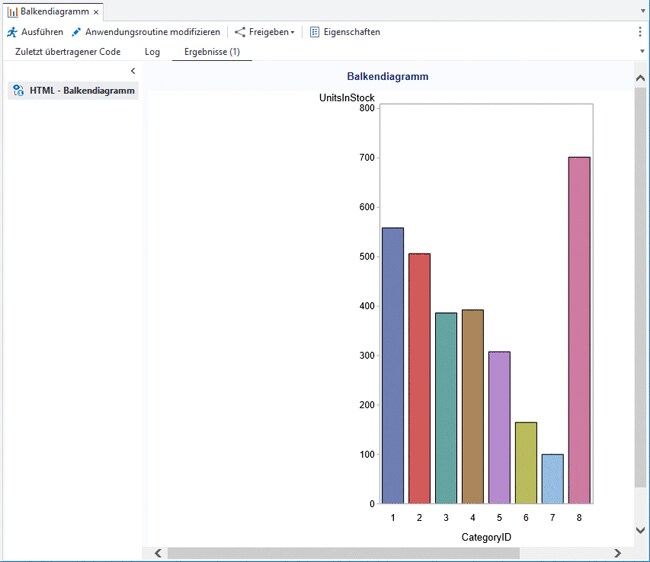Viewport: 650px width, 562px height.
Task: Open the three-dot more options menu
Action: tap(640, 32)
